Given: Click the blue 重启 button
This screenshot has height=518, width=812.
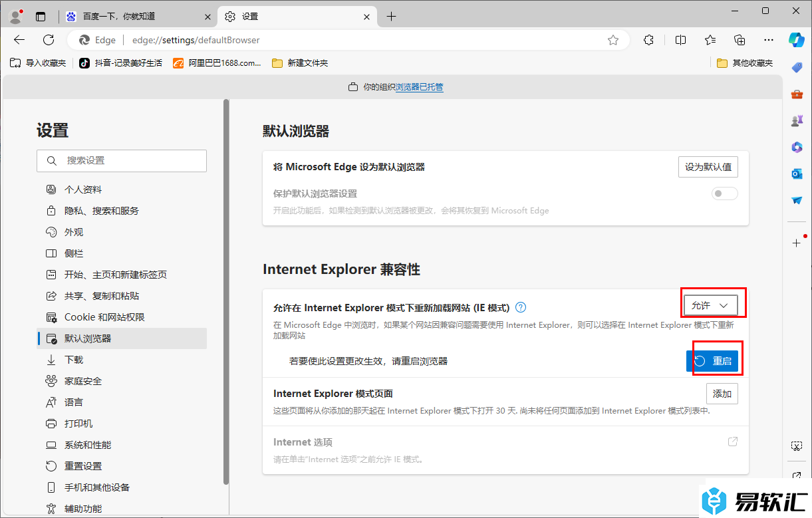Looking at the screenshot, I should click(x=712, y=361).
